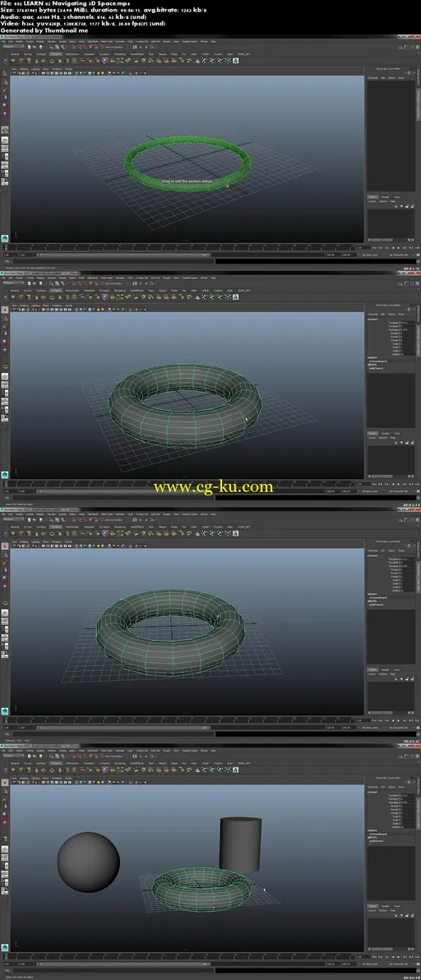Image resolution: width=421 pixels, height=980 pixels.
Task: Select pTorus1 name in sphere-and-cylinder frame channel box
Action: [x=372, y=792]
